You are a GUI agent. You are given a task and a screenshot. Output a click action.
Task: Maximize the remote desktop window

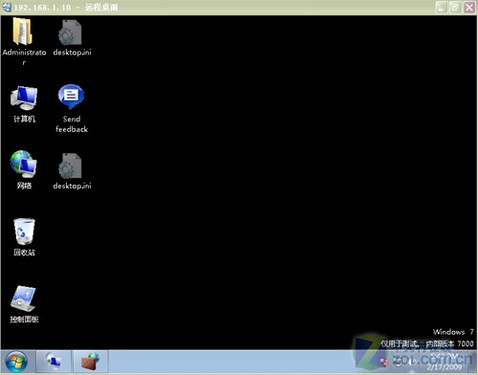(455, 7)
